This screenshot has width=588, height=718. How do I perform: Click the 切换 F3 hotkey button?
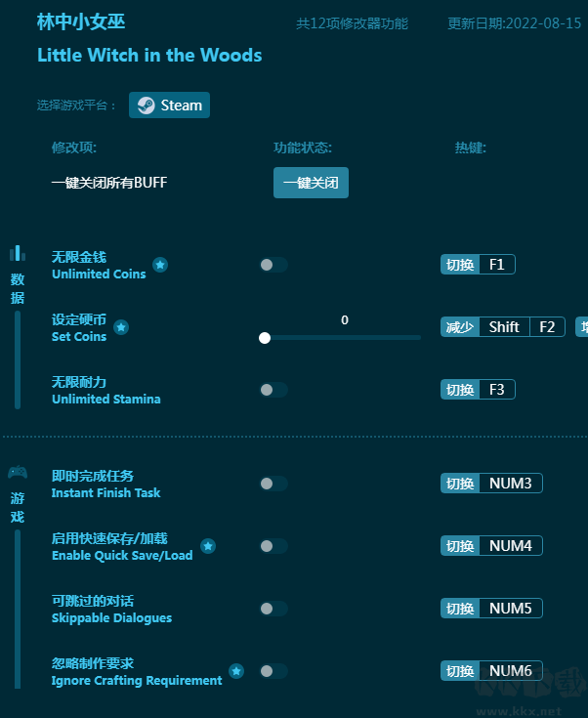pyautogui.click(x=478, y=389)
